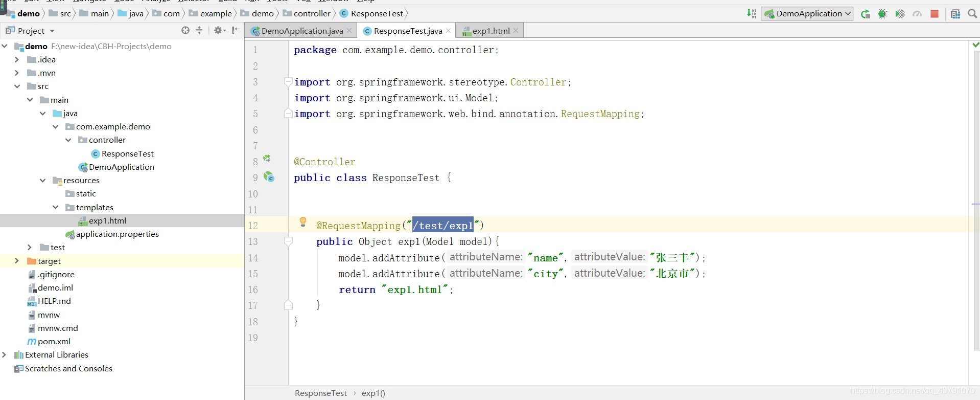Click the Build Project icon with binary digits
Image resolution: width=980 pixels, height=400 pixels.
click(x=751, y=14)
